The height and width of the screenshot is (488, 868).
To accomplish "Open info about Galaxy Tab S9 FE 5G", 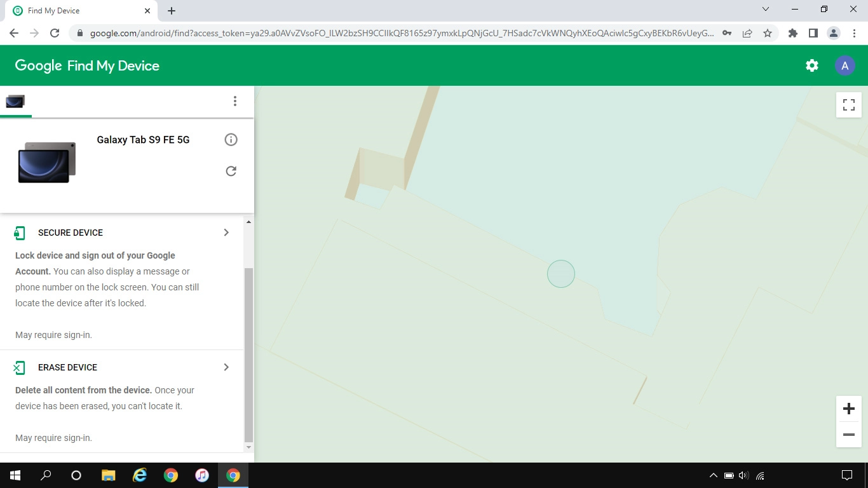I will (231, 139).
